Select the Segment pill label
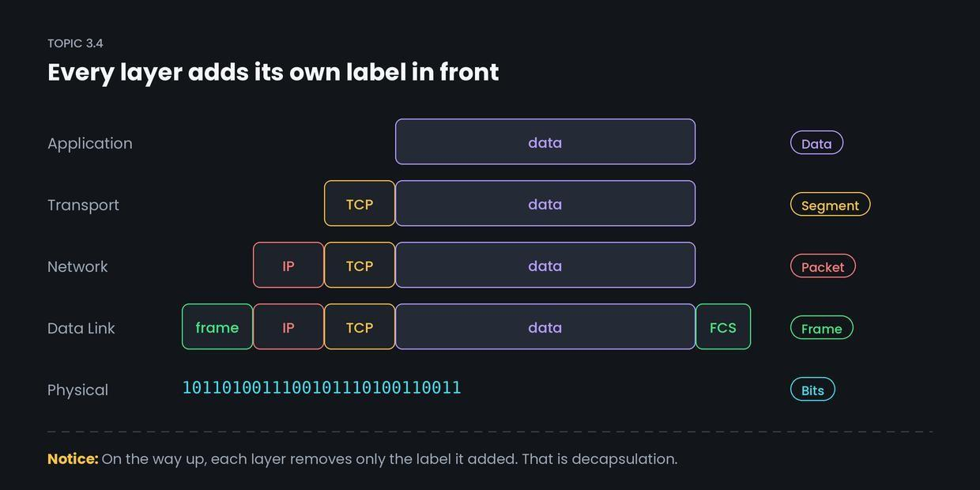 [x=830, y=205]
